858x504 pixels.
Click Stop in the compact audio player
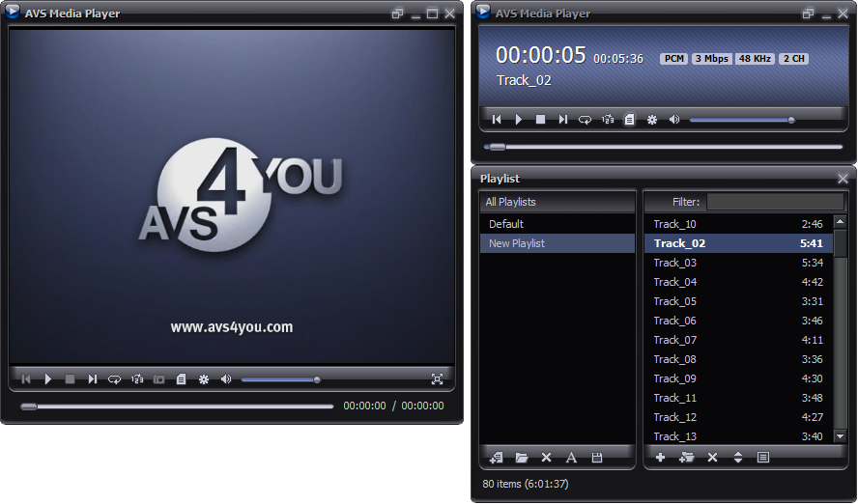click(x=540, y=119)
